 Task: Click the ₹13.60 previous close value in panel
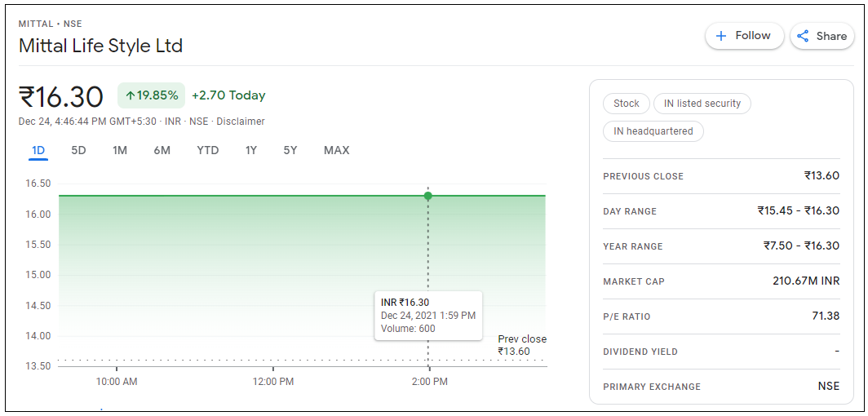pyautogui.click(x=822, y=176)
